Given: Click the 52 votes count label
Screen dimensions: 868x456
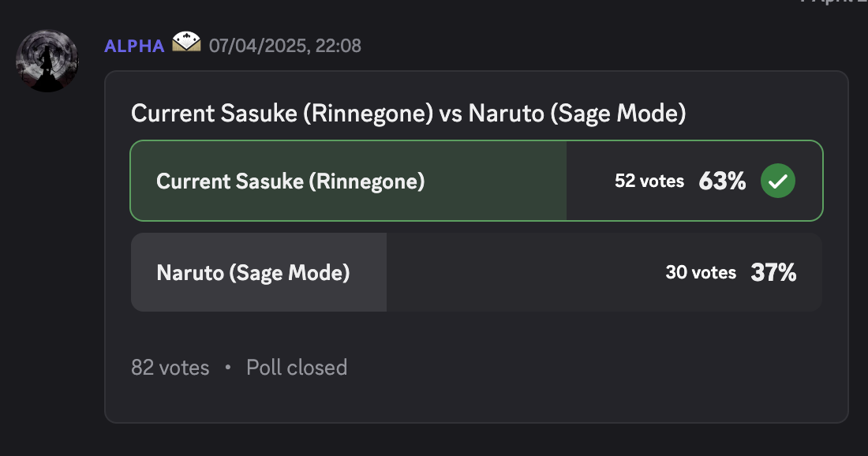Looking at the screenshot, I should [649, 181].
